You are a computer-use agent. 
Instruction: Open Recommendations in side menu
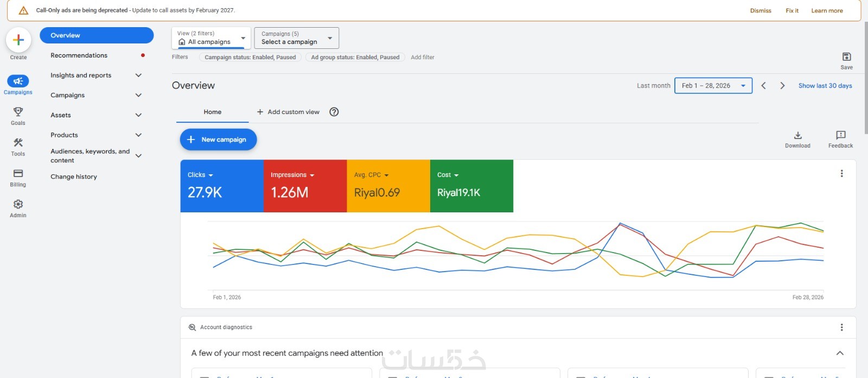(x=79, y=55)
